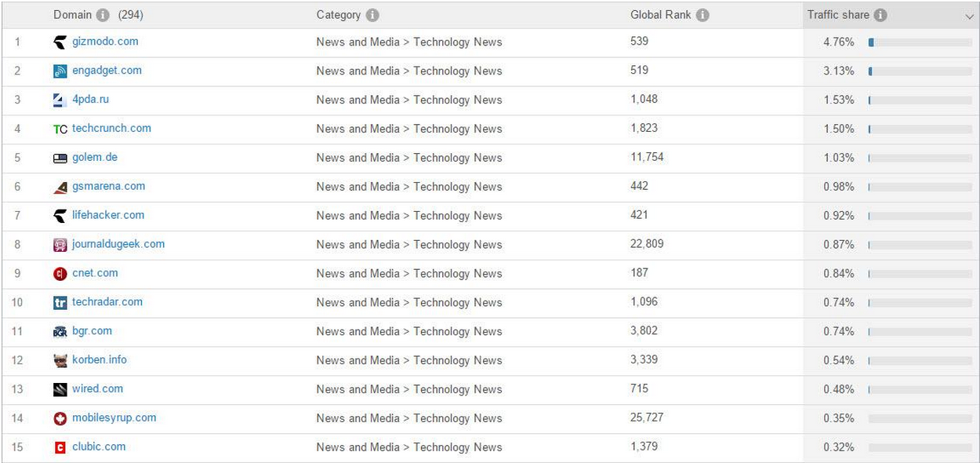Click the 0.54% traffic share value
This screenshot has height=463, width=980.
pos(838,360)
